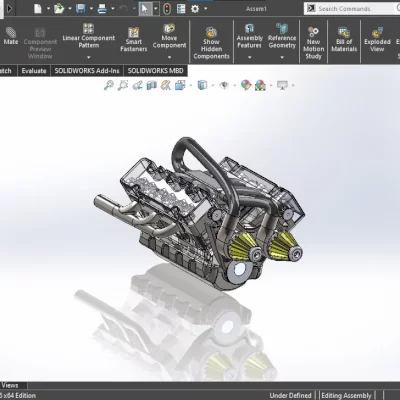
Task: Expand the Assembly Features dropdown arrow
Action: [249, 57]
